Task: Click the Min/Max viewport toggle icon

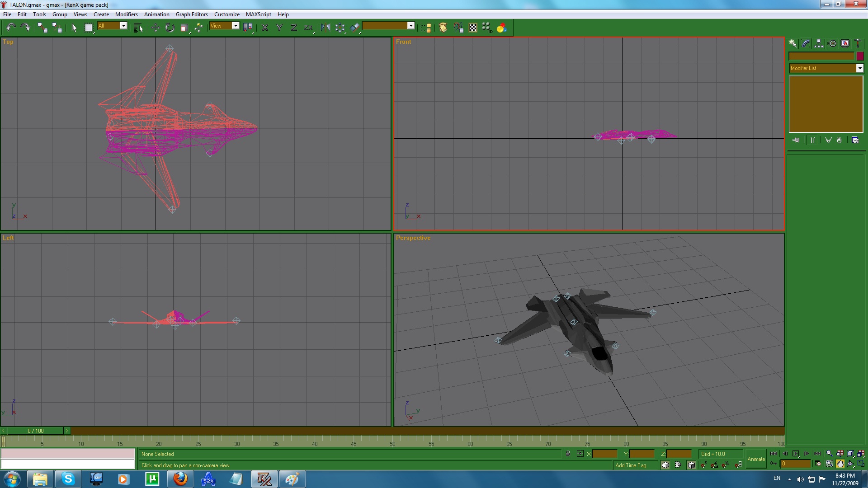Action: (861, 464)
